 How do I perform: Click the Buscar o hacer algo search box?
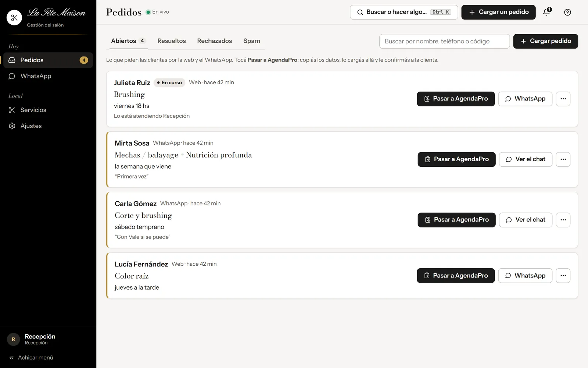point(404,12)
